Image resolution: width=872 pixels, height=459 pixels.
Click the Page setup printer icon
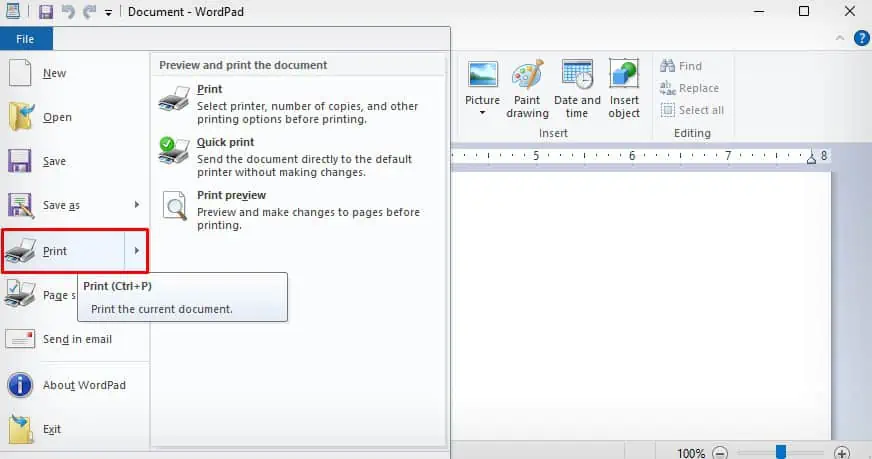(x=20, y=294)
